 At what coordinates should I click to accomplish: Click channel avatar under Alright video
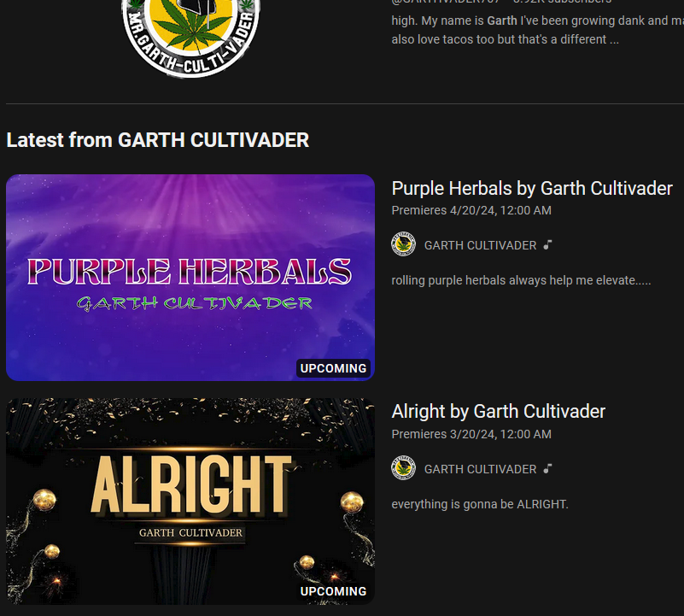(x=403, y=468)
